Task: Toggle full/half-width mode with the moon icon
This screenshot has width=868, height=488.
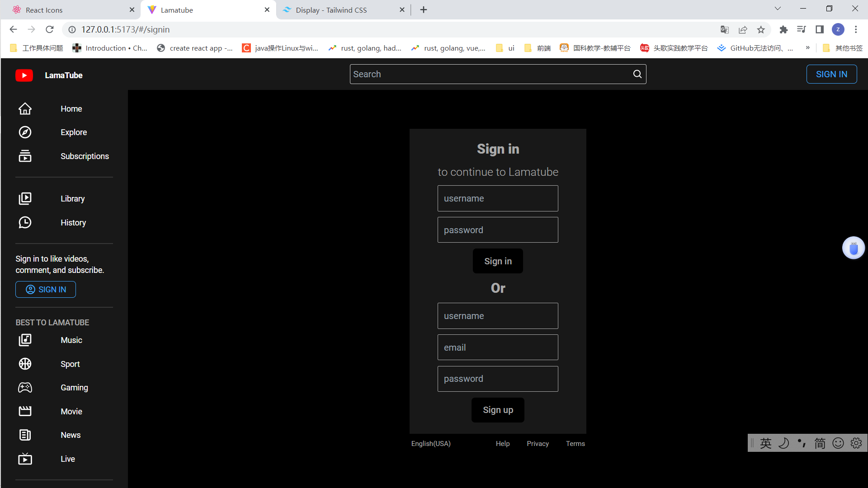Action: [784, 443]
